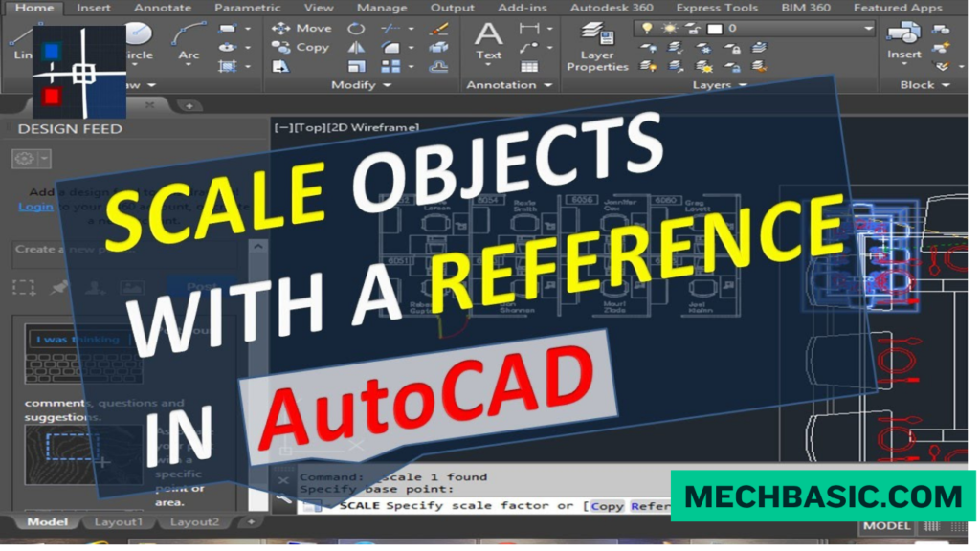The height and width of the screenshot is (551, 980).
Task: Choose Copy option in command line
Action: pos(606,505)
